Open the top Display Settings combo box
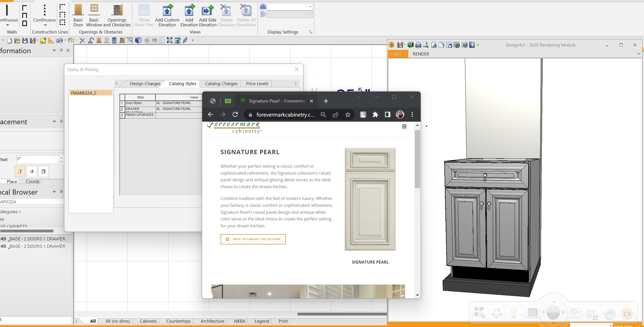The height and width of the screenshot is (327, 644). pos(290,7)
